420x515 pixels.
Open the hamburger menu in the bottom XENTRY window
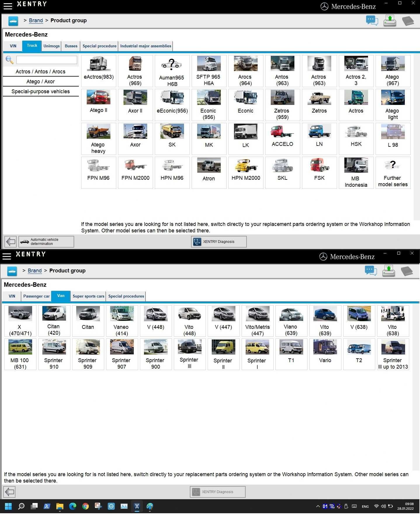[x=6, y=256]
